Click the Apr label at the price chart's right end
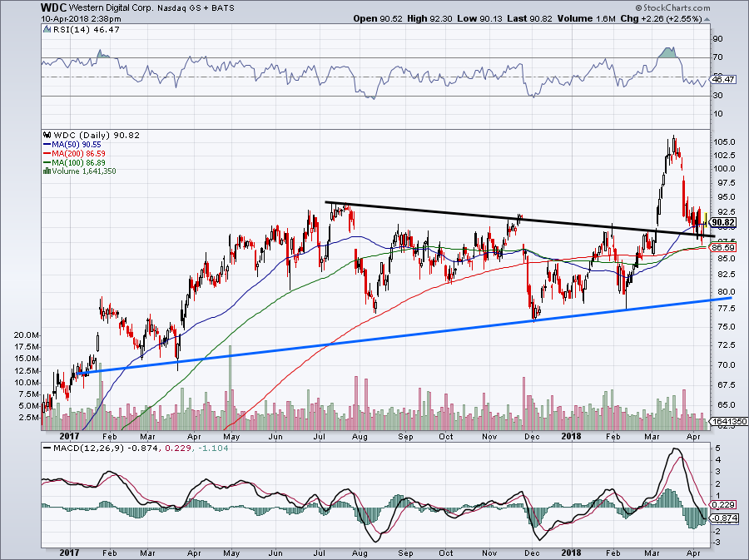The image size is (749, 560). 693,437
